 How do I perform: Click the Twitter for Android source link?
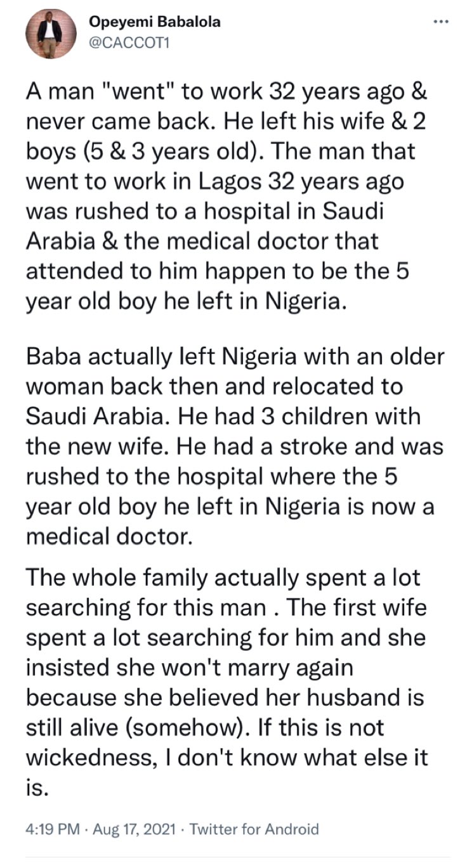pos(254,828)
